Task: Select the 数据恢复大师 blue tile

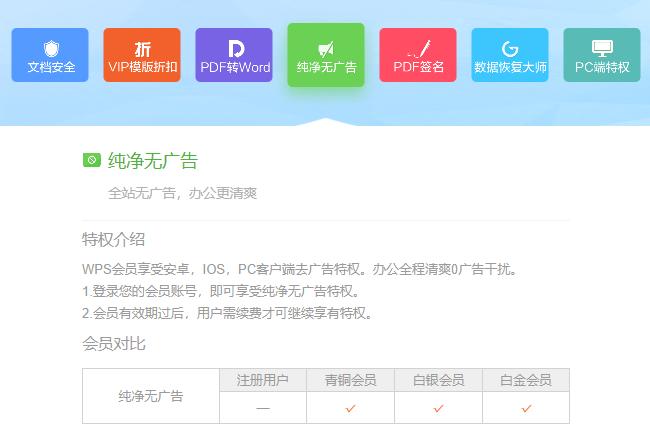Action: (510, 55)
